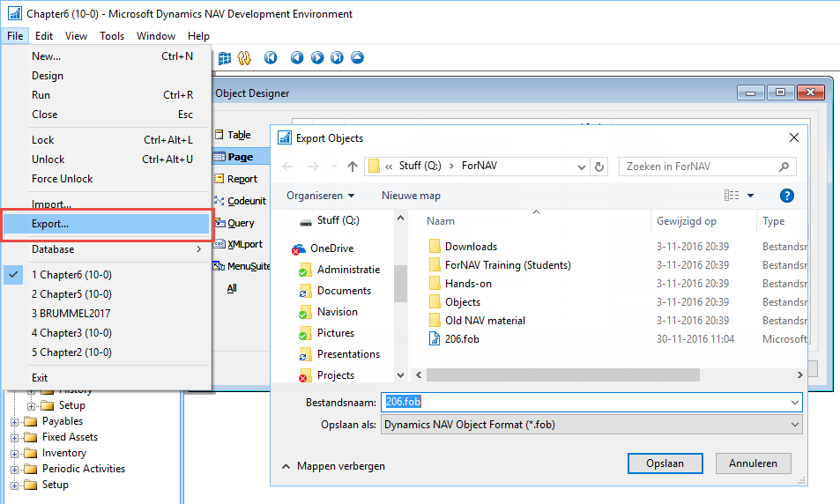Click the Annuleren button
Screen dimensions: 840x504
coord(753,463)
